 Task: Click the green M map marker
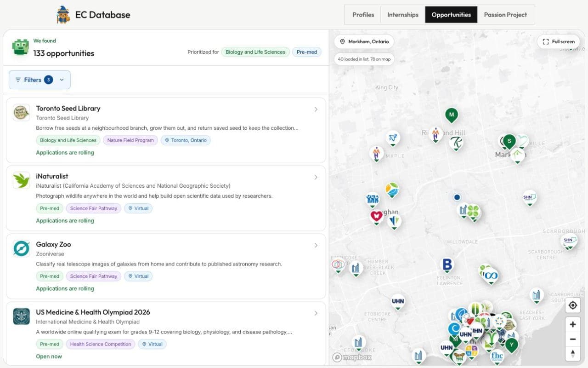point(452,115)
